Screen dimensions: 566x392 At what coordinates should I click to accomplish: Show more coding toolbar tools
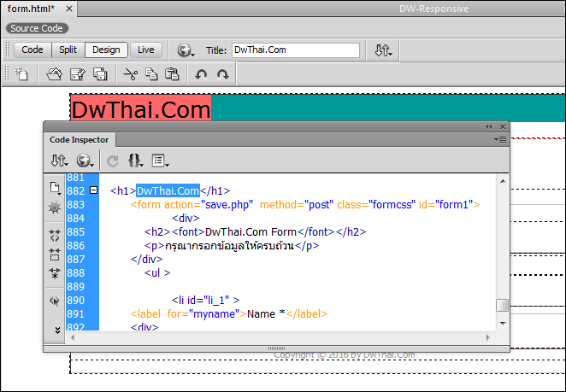click(x=57, y=330)
